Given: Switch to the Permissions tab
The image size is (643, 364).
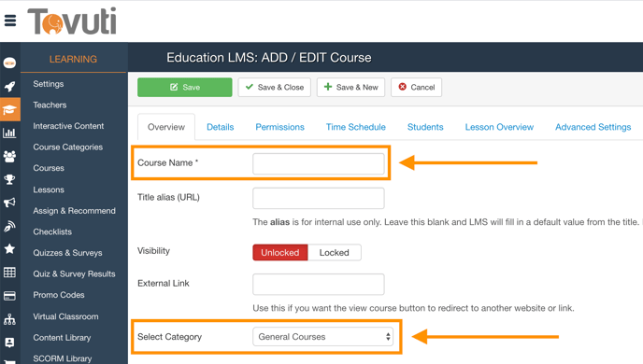Looking at the screenshot, I should tap(279, 127).
